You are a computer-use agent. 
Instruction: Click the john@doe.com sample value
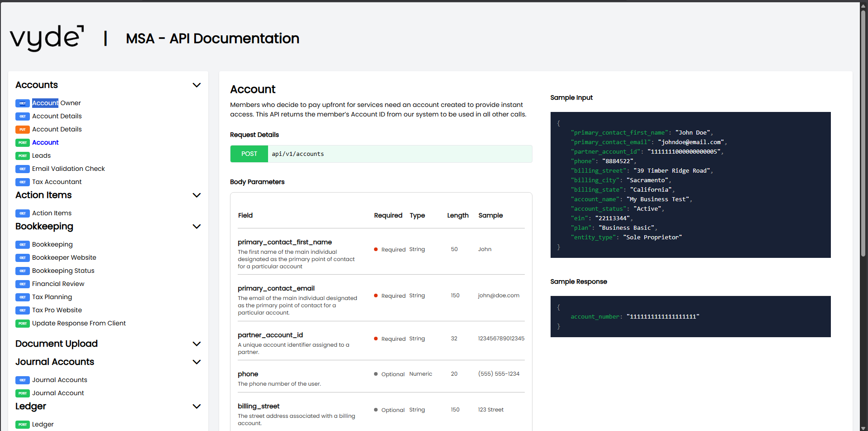point(499,295)
